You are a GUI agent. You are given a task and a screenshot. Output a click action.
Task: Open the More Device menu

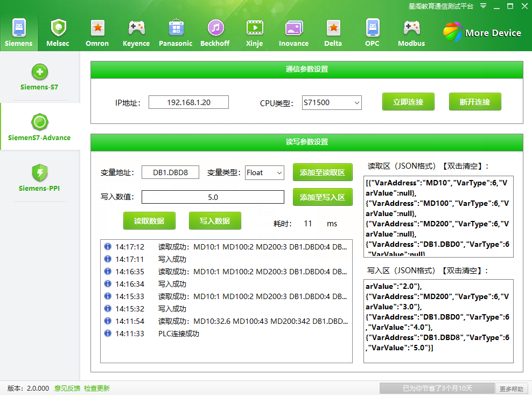(482, 32)
